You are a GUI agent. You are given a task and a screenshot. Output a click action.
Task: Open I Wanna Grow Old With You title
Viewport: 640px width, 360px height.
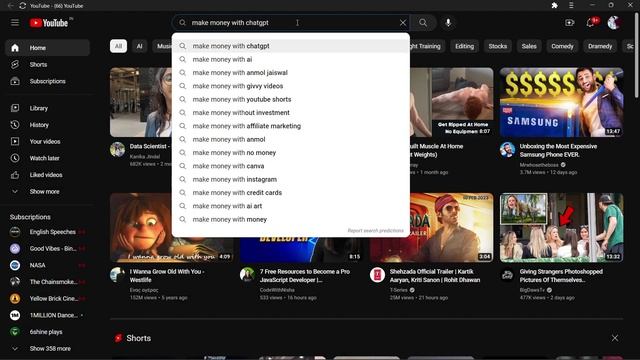(167, 276)
